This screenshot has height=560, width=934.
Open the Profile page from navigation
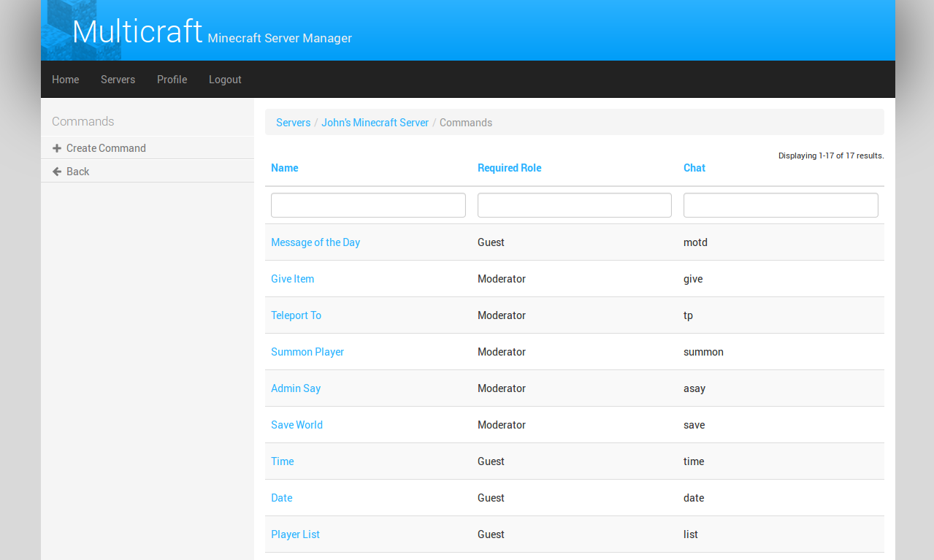172,80
